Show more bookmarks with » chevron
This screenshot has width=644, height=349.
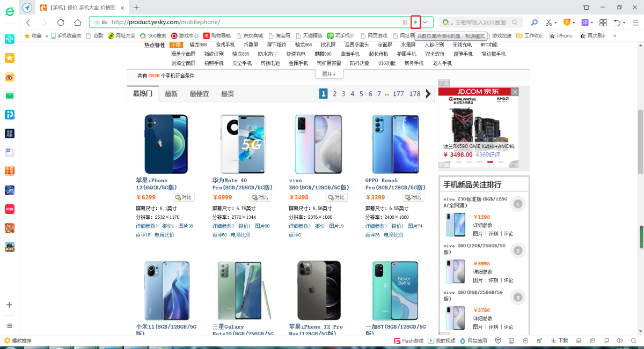coord(614,36)
